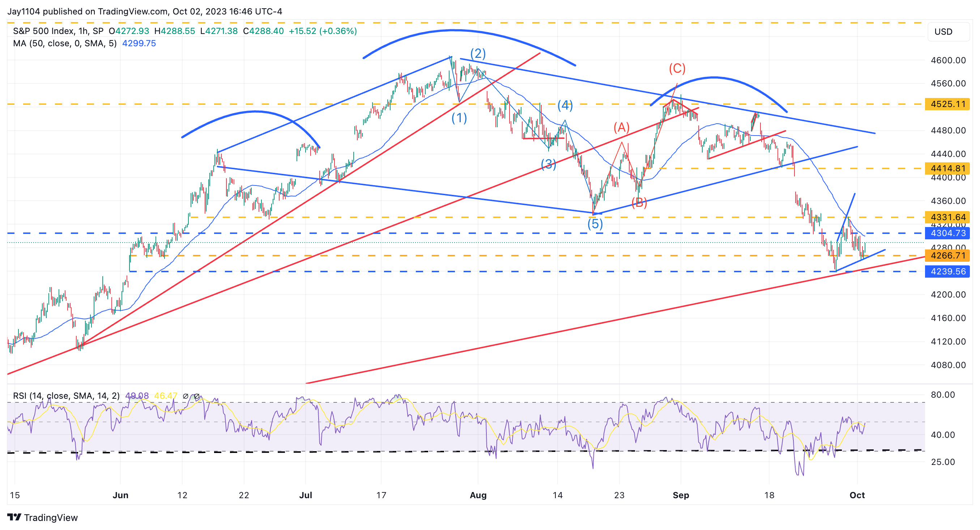Click the 4266.71 orange price label
This screenshot has width=980, height=530.
[947, 256]
